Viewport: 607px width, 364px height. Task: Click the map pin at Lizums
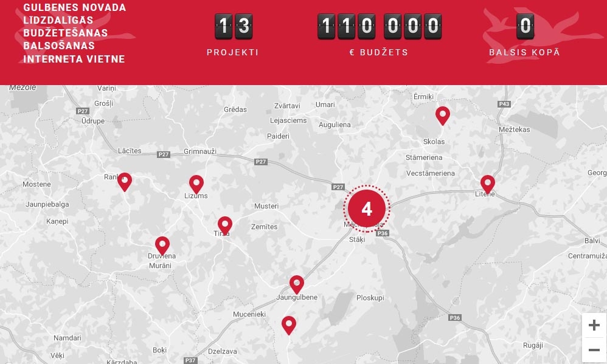(x=196, y=184)
